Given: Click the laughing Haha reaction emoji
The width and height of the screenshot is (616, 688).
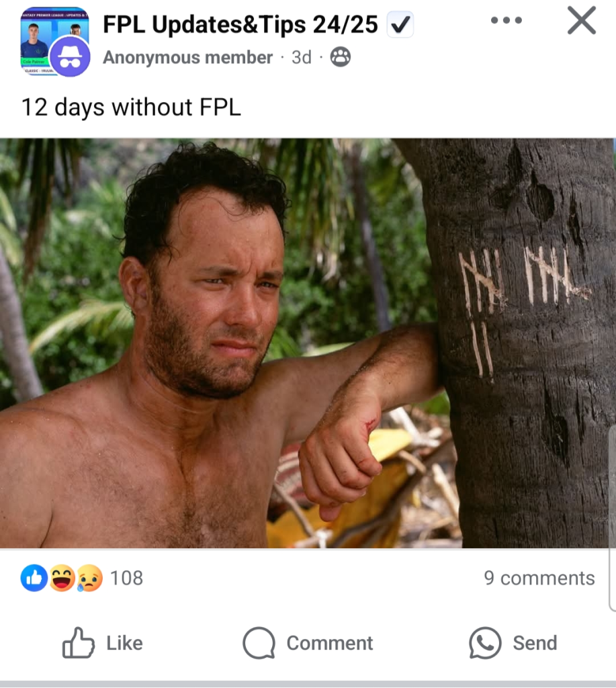Looking at the screenshot, I should [62, 578].
